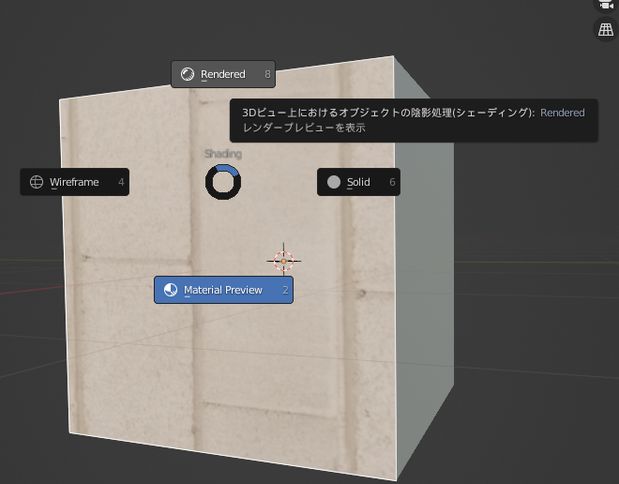The width and height of the screenshot is (619, 484).
Task: Select Rendered shading in pie menu
Action: [x=223, y=74]
